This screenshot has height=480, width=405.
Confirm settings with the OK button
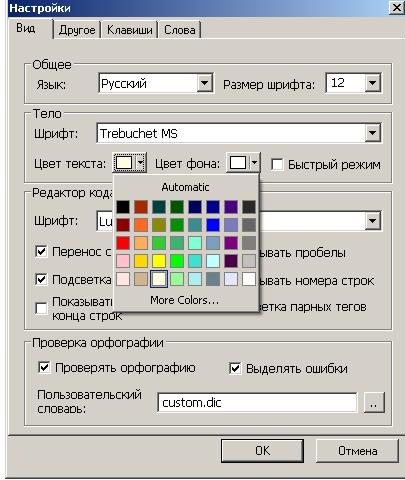tap(262, 451)
